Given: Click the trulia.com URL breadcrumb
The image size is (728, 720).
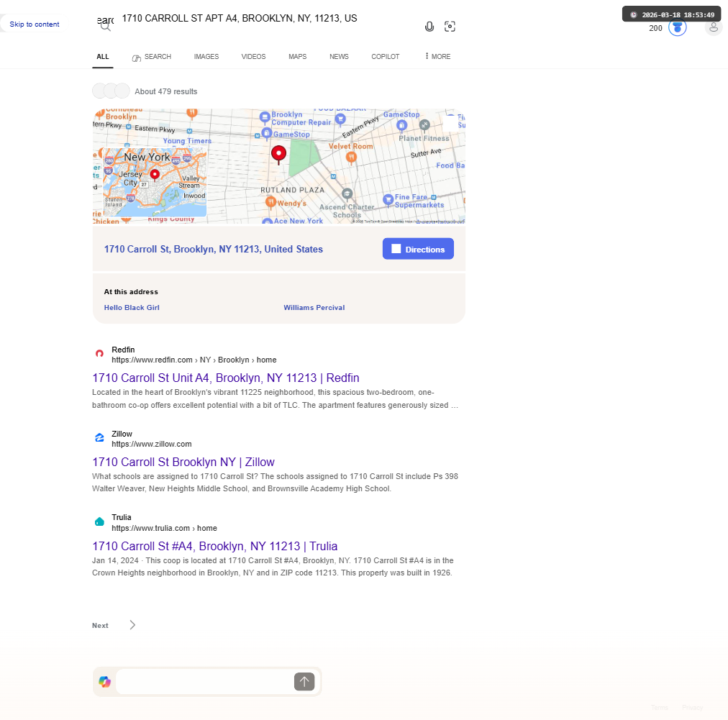Looking at the screenshot, I should pyautogui.click(x=164, y=528).
